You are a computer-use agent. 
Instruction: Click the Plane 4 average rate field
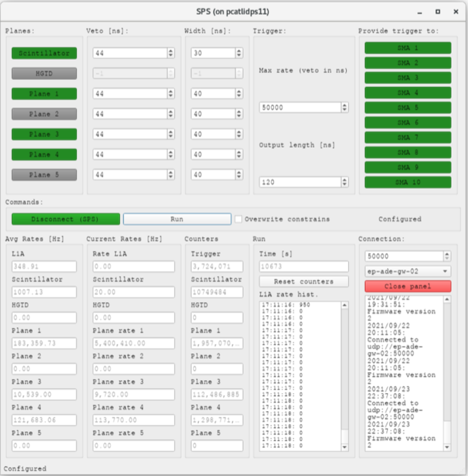(x=44, y=420)
